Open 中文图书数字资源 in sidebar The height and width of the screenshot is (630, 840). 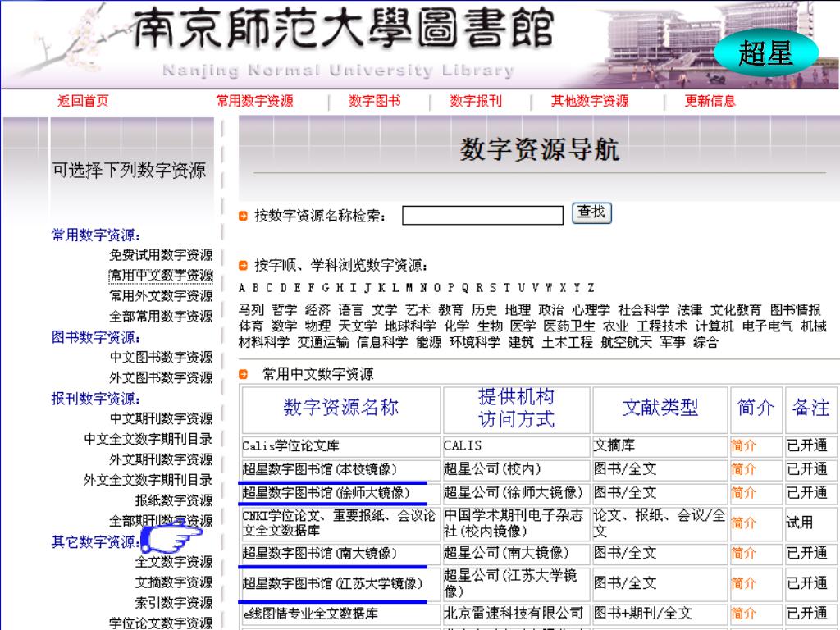coord(161,357)
